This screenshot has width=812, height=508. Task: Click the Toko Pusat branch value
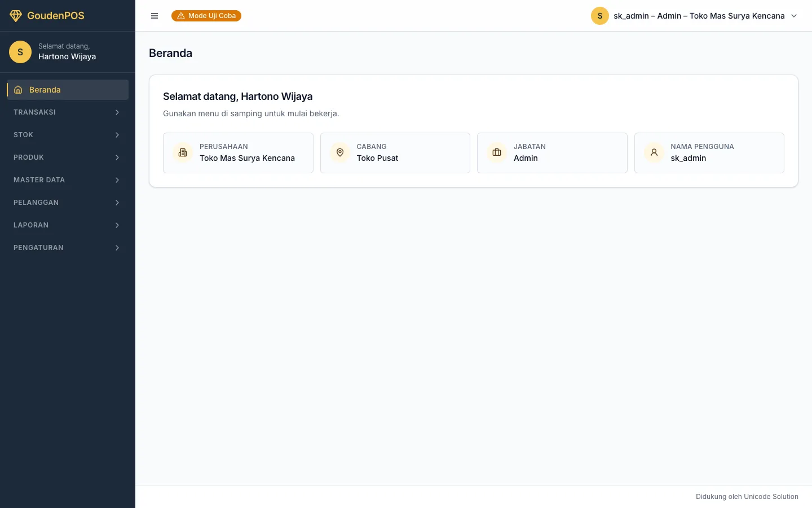pyautogui.click(x=377, y=158)
